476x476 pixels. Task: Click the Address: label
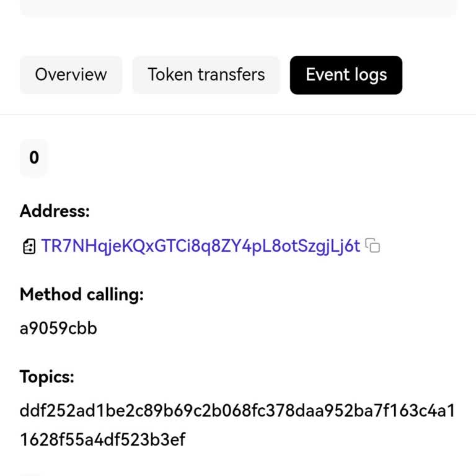(x=55, y=211)
